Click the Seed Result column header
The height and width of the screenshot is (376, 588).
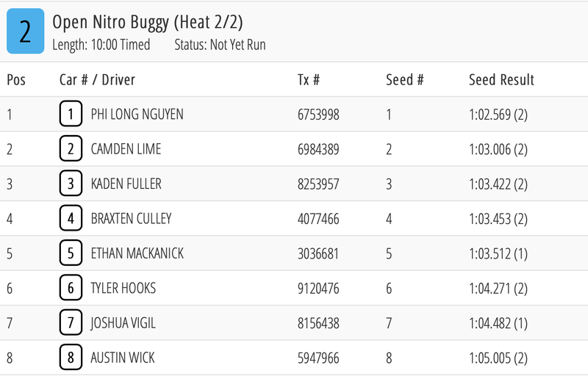pos(501,79)
